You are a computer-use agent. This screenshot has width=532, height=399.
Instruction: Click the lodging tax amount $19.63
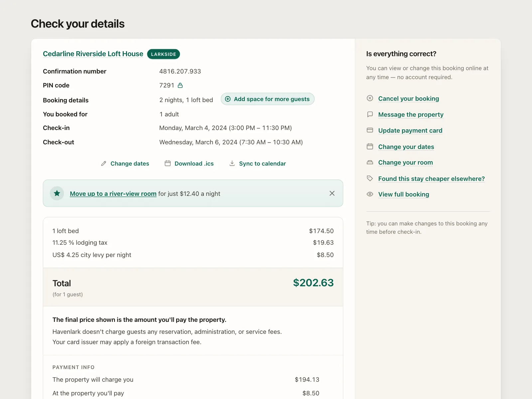pos(323,242)
